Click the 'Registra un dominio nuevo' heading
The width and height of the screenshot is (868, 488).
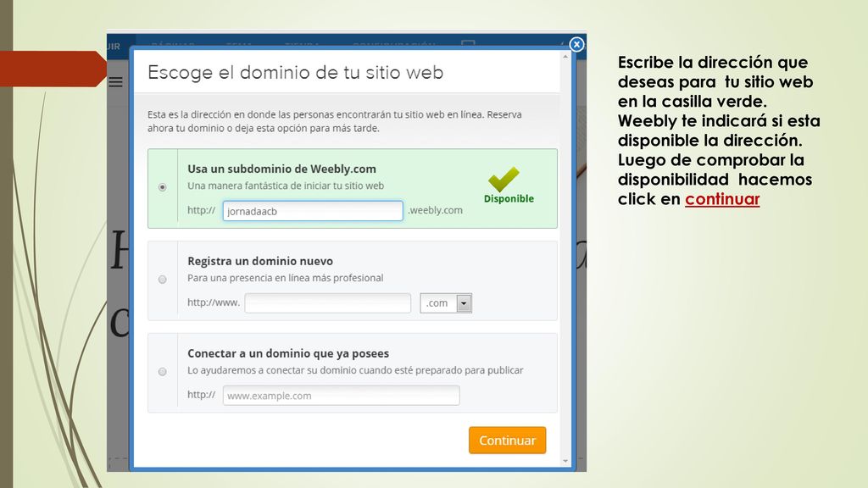pyautogui.click(x=260, y=261)
